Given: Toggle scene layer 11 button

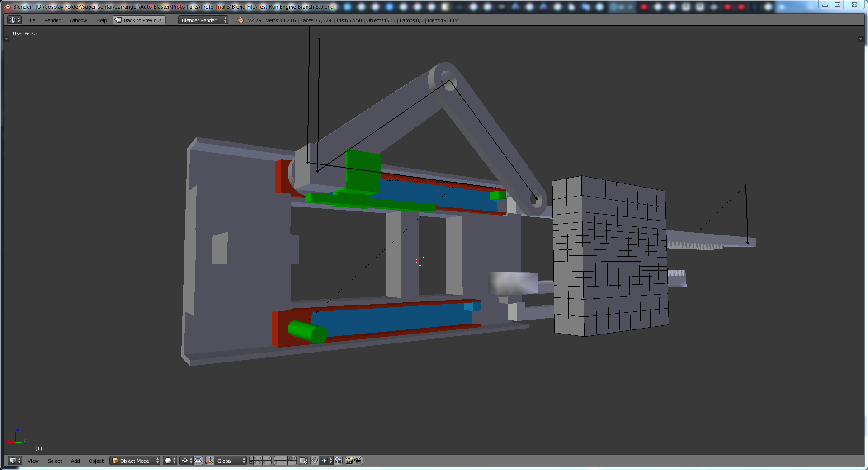Looking at the screenshot, I should pos(252,463).
